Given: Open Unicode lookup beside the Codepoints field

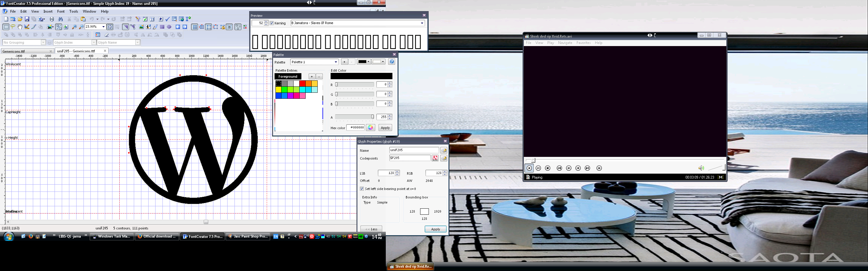Looking at the screenshot, I should pyautogui.click(x=435, y=158).
